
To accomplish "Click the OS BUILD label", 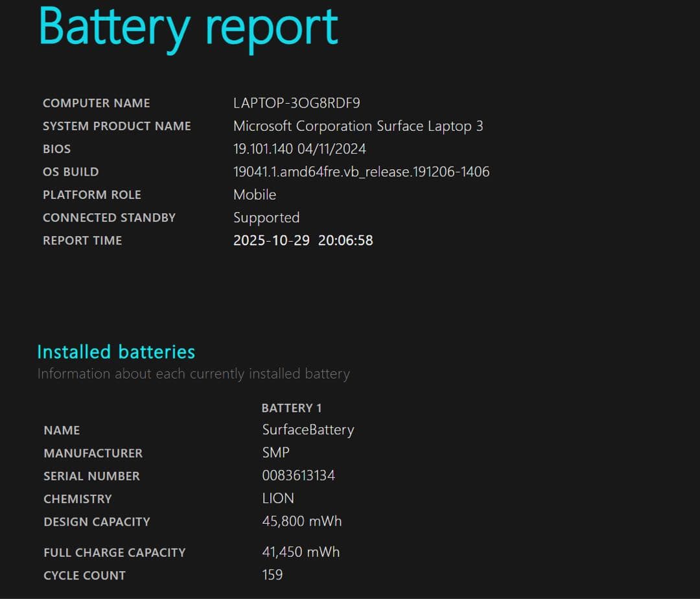I will click(x=70, y=172).
